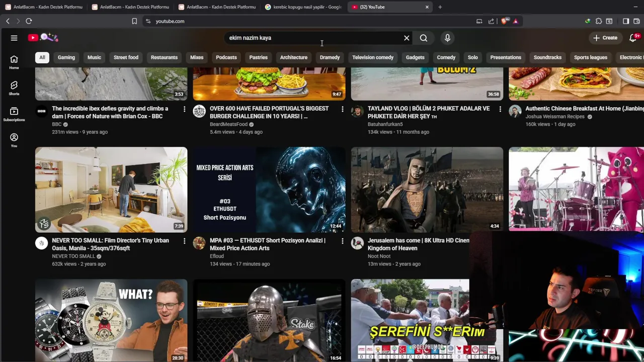This screenshot has width=644, height=362.
Task: Select the Architecture filter chip
Action: (294, 57)
